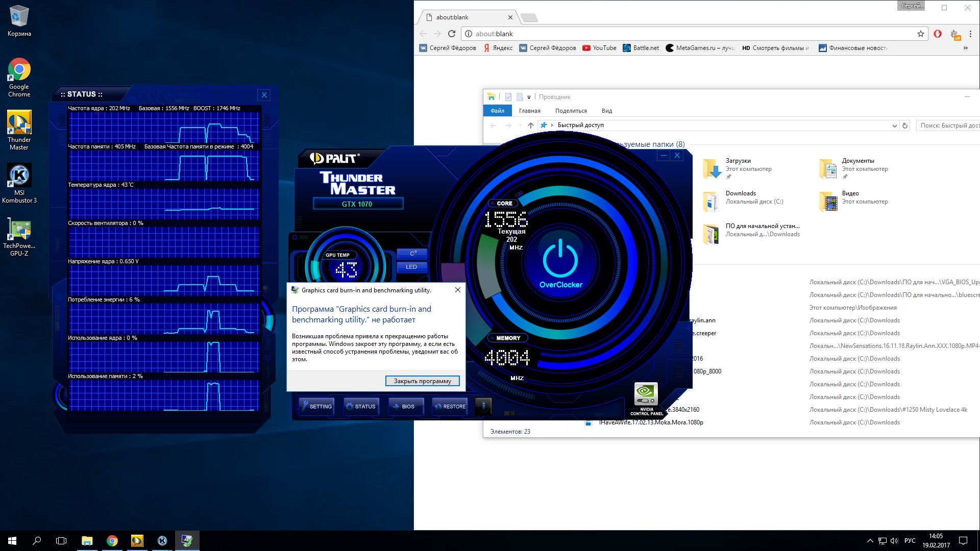This screenshot has width=980, height=551.
Task: Click Закрыть программу in error dialog
Action: click(422, 381)
